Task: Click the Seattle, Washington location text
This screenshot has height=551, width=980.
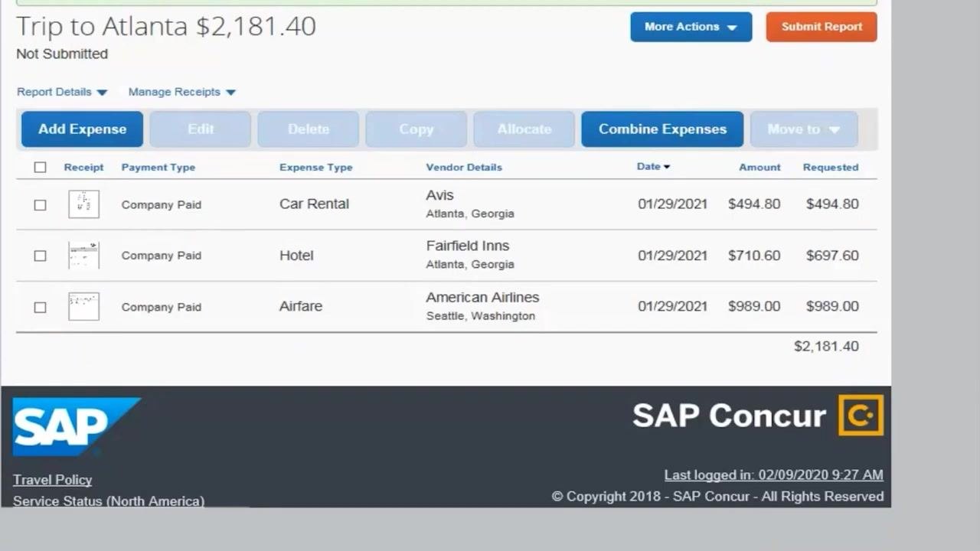Action: pos(481,316)
